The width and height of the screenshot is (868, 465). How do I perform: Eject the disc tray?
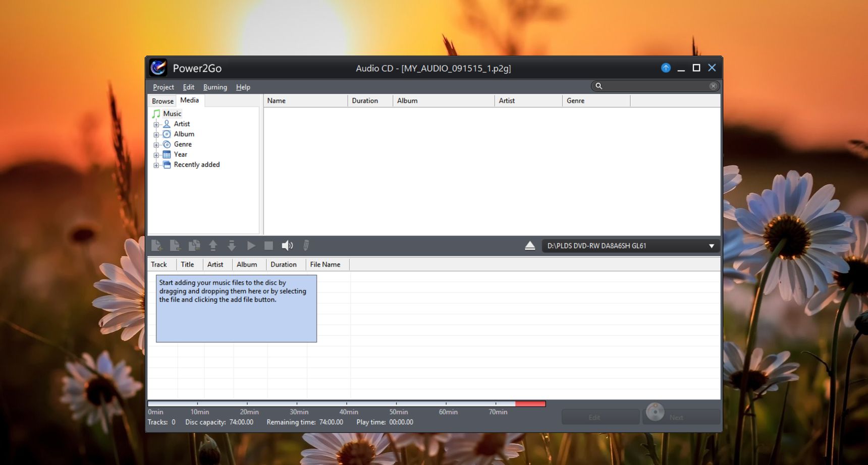click(x=530, y=246)
